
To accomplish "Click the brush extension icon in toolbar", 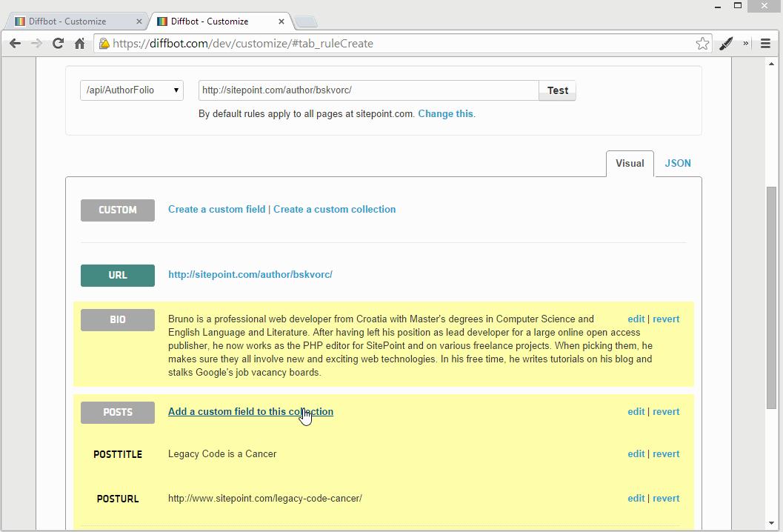I will click(726, 44).
